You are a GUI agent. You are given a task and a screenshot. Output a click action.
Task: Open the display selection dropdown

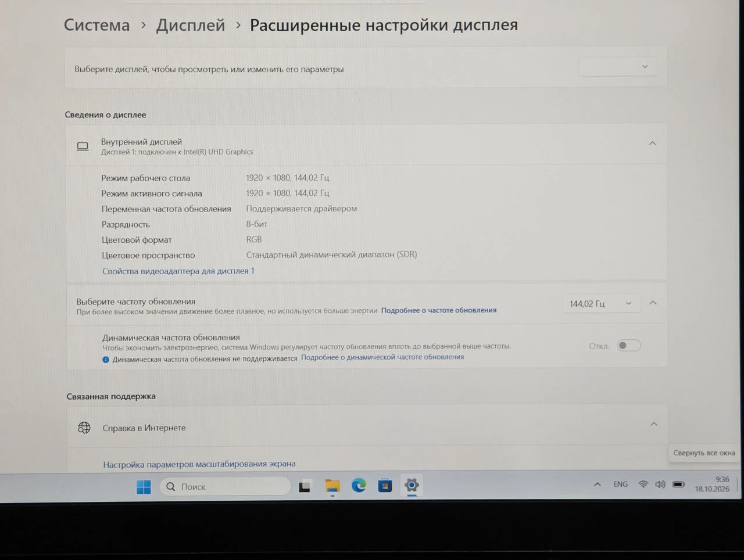pyautogui.click(x=617, y=67)
